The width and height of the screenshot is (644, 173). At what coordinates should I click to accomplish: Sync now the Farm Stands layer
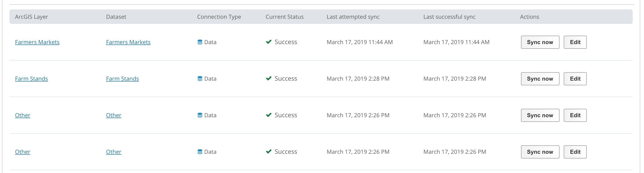[540, 79]
